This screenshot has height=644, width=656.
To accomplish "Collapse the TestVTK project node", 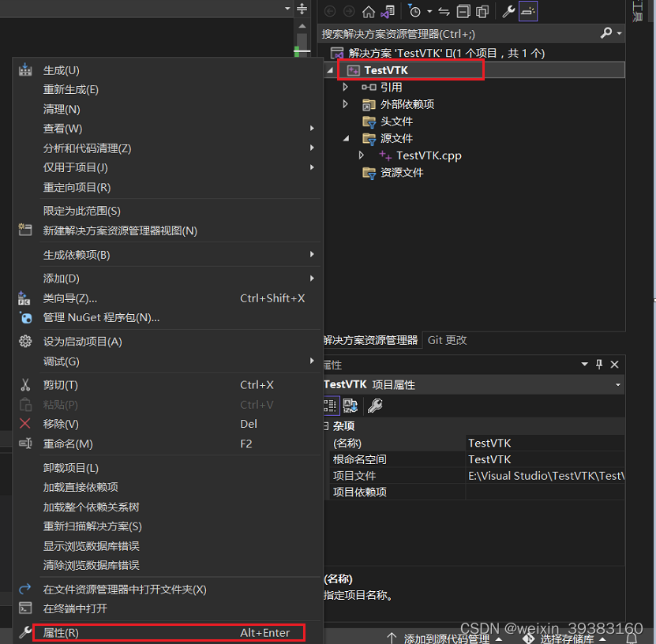I will point(330,70).
